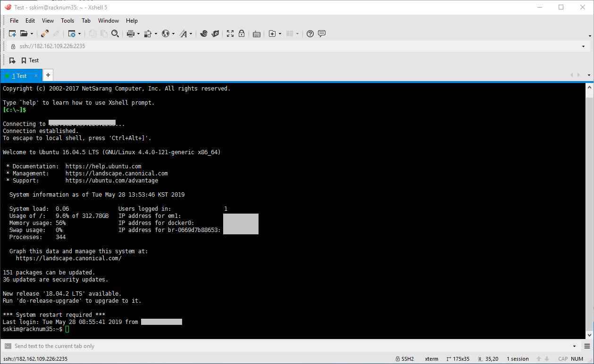This screenshot has height=364, width=594.
Task: Expand the address bar history dropdown
Action: 583,46
